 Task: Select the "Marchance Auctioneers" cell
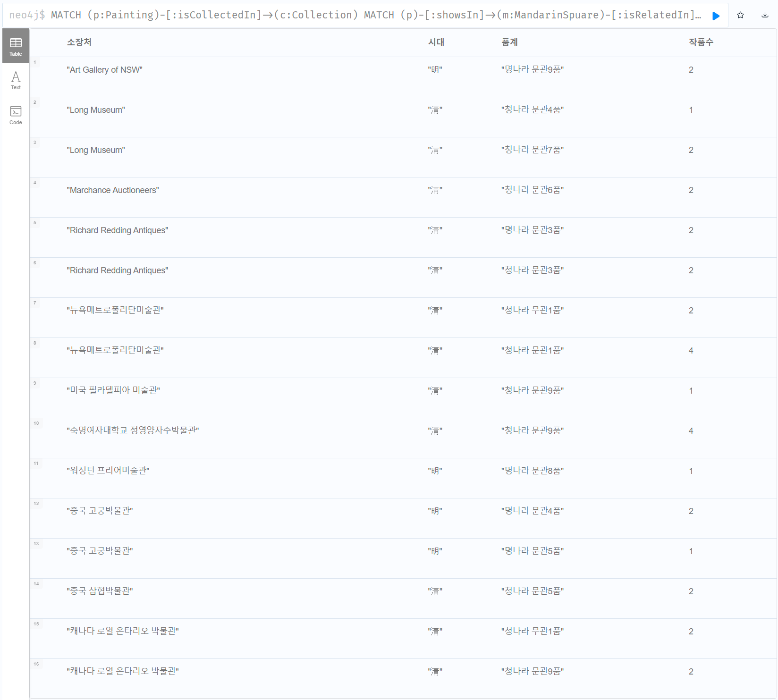113,190
